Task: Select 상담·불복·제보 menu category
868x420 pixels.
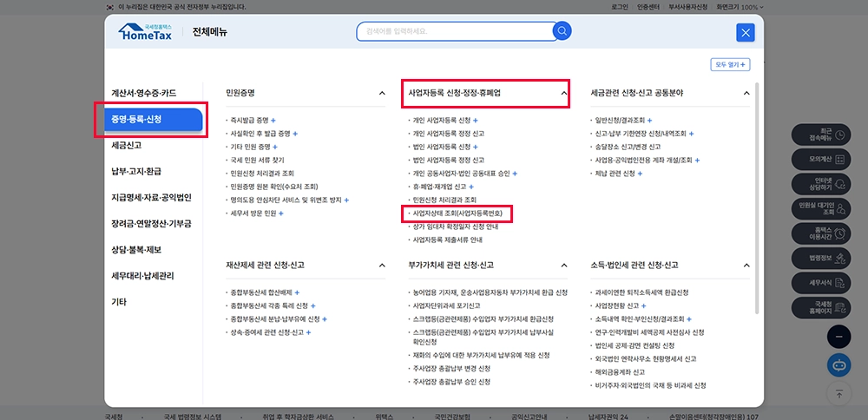Action: 135,250
